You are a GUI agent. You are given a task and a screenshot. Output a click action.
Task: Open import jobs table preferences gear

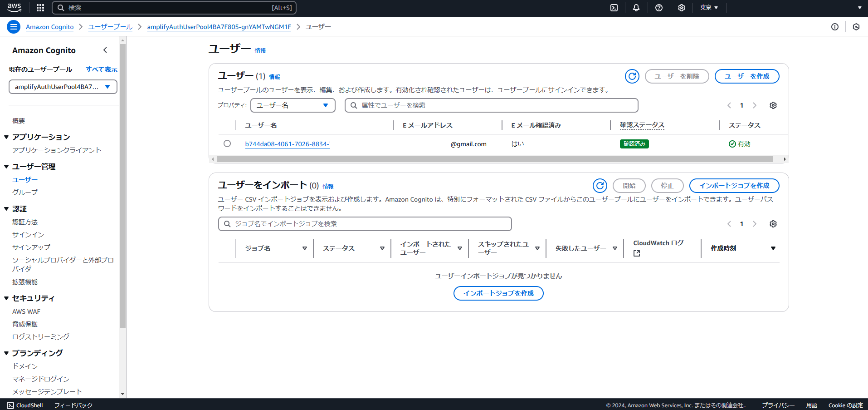773,224
